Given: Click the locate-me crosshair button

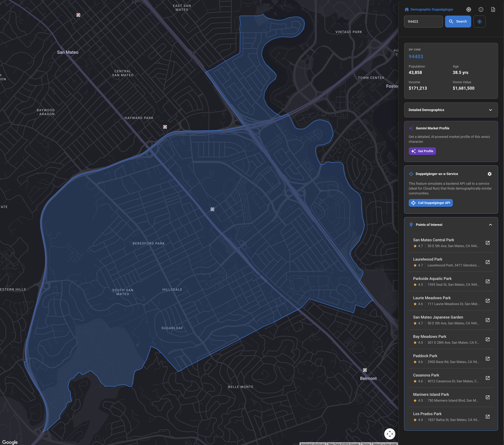Looking at the screenshot, I should (x=479, y=21).
